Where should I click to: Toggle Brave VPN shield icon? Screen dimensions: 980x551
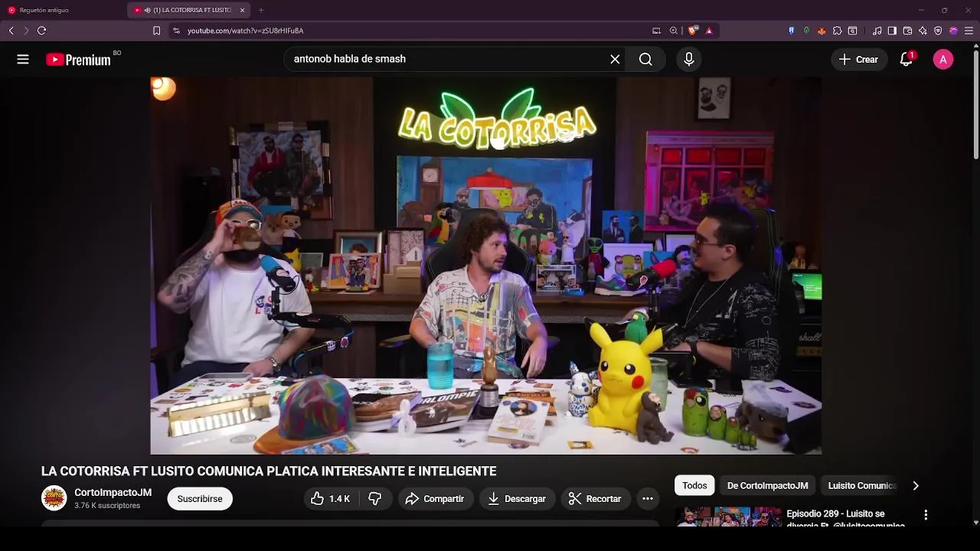[x=938, y=31]
